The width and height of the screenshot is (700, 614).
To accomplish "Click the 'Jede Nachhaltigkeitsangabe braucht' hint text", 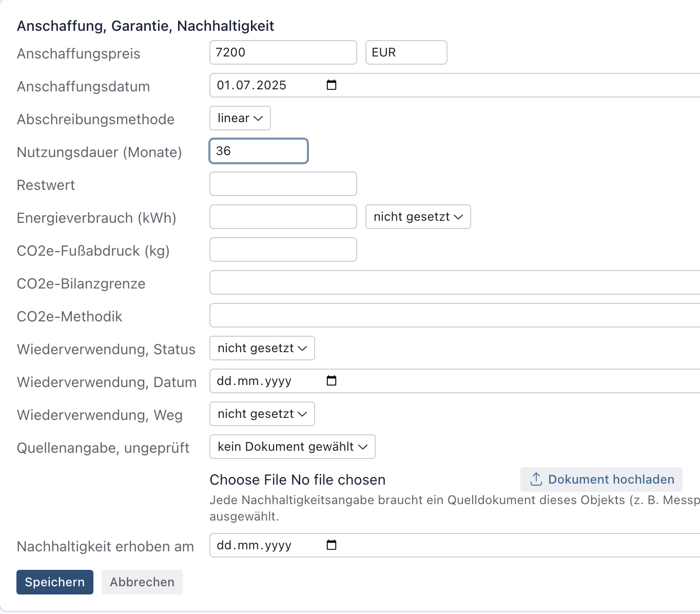I will coord(455,508).
